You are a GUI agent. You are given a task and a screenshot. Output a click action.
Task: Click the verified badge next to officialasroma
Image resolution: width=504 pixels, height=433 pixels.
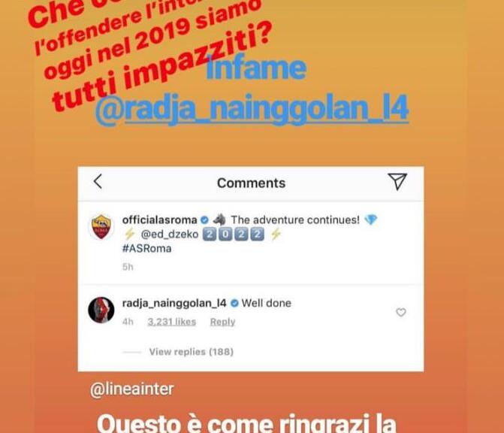click(204, 220)
